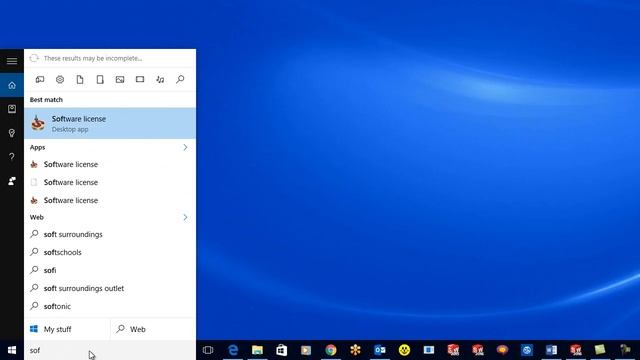
Task: Search web for soft surroundings outlet
Action: tap(110, 289)
